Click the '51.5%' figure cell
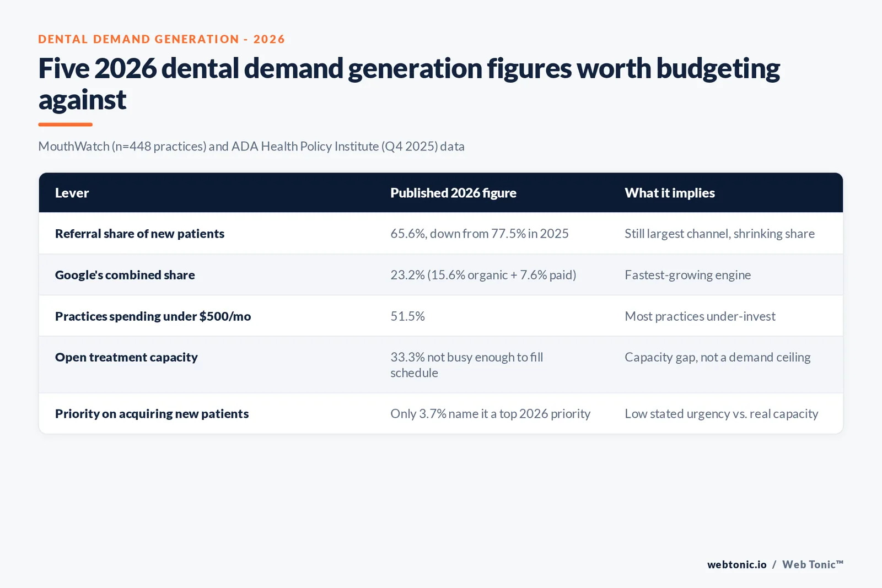 407,316
